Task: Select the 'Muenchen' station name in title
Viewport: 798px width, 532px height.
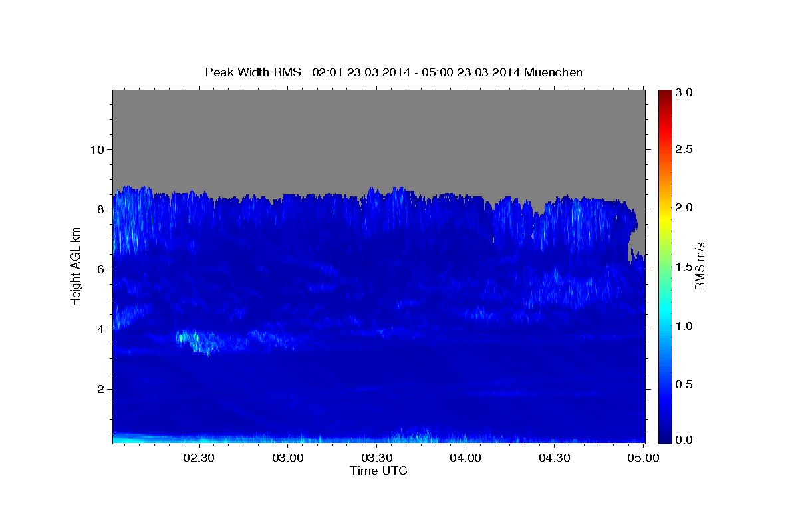Action: click(553, 72)
